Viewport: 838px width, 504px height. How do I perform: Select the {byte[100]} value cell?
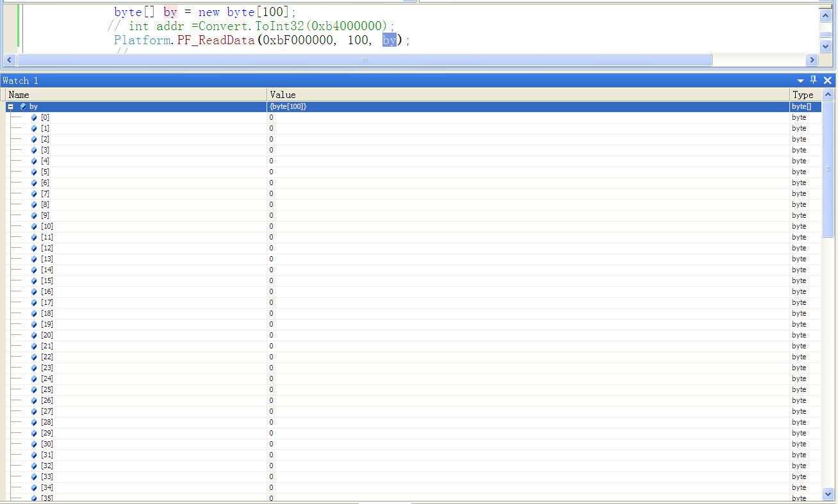pyautogui.click(x=529, y=106)
